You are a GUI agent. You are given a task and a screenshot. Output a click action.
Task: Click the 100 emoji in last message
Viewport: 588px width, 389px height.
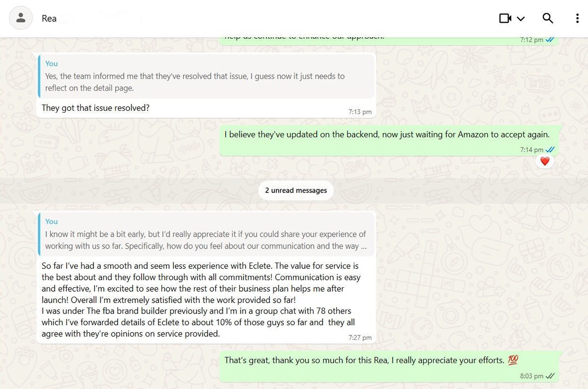tap(513, 360)
